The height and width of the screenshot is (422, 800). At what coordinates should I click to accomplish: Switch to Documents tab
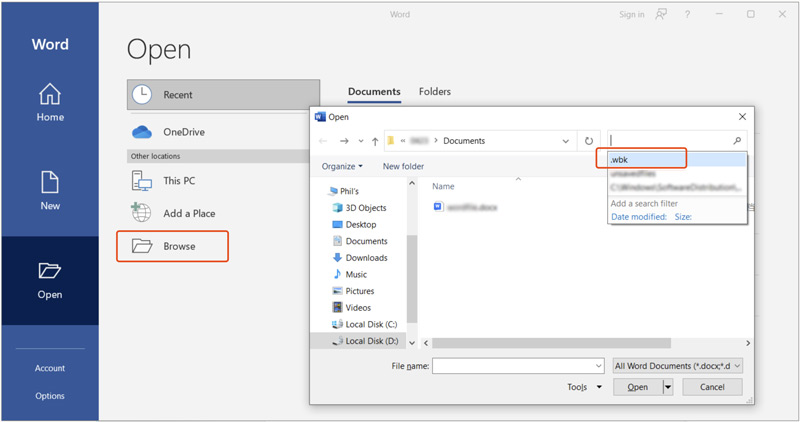[x=374, y=92]
